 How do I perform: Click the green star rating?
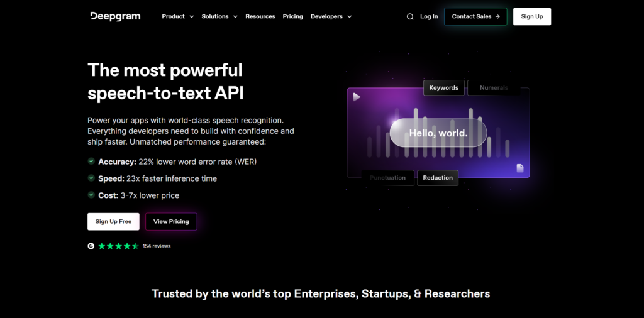point(118,246)
